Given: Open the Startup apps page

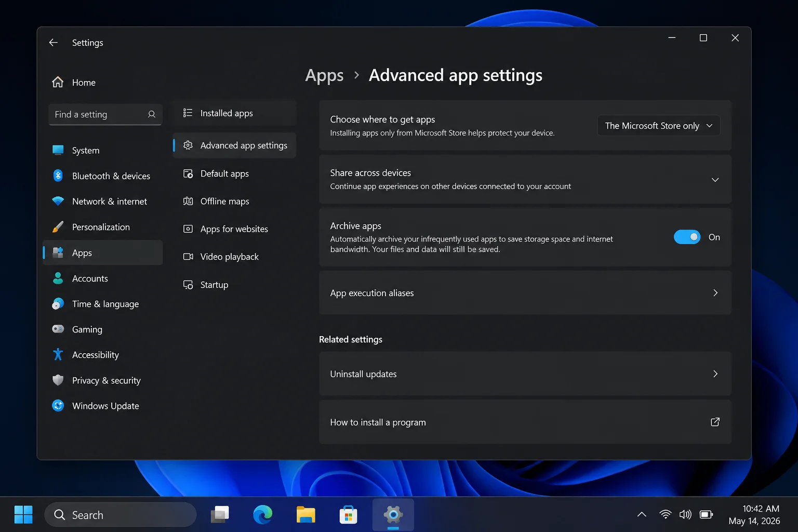Looking at the screenshot, I should (234, 285).
